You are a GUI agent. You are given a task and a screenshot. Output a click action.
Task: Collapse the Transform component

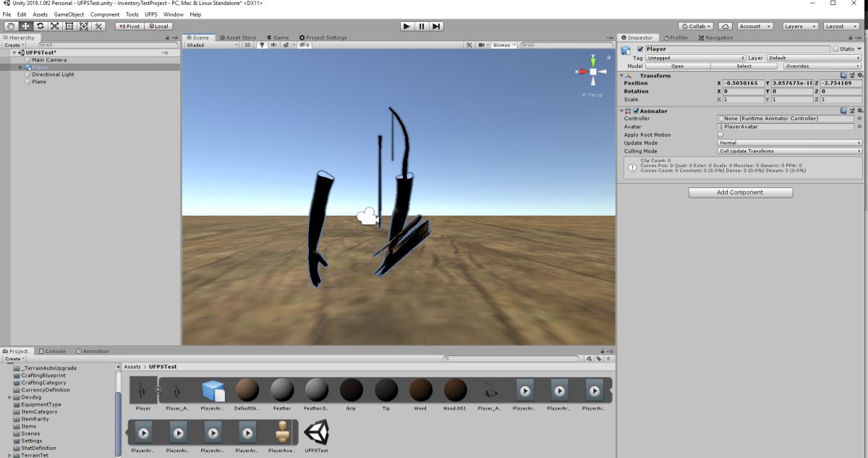(621, 75)
